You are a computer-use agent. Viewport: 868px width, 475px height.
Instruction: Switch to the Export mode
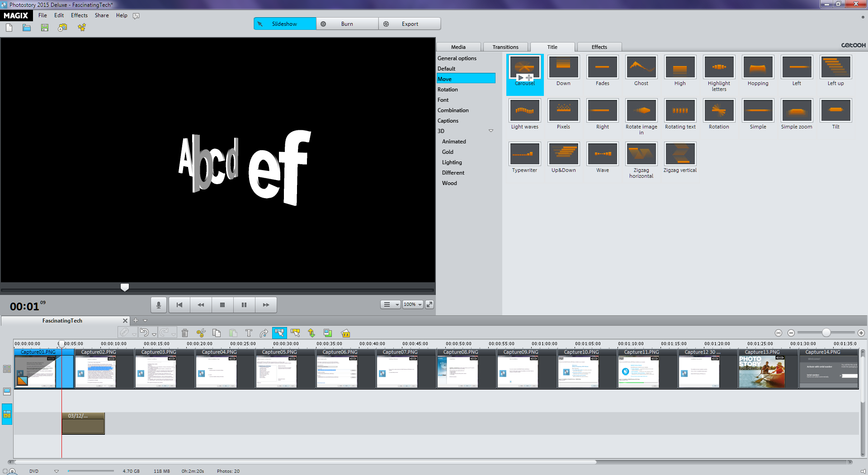pos(410,24)
